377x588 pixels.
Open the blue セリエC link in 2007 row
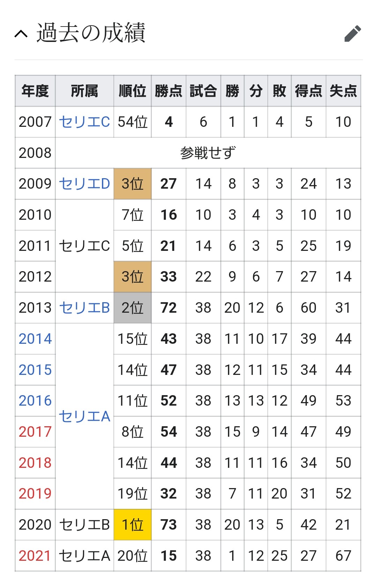click(x=84, y=122)
